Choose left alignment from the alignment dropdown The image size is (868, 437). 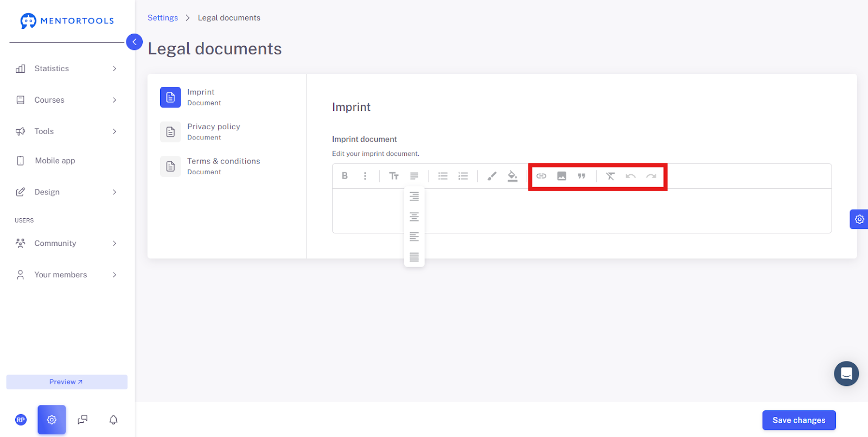click(414, 237)
